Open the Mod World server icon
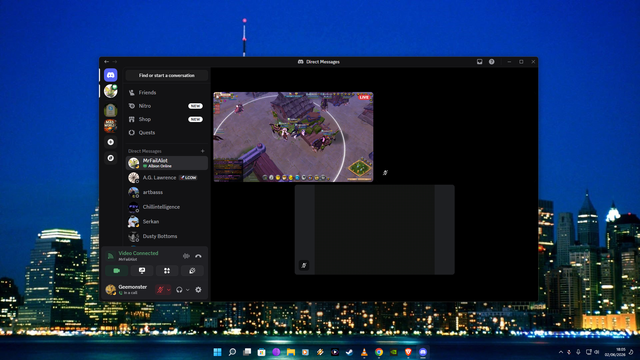The height and width of the screenshot is (360, 640). tap(111, 126)
